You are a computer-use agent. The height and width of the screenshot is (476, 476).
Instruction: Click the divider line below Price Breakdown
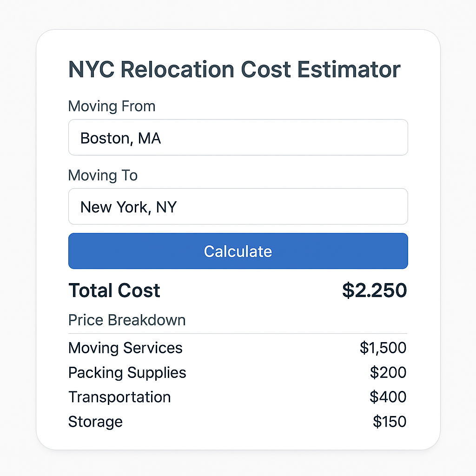coord(238,333)
